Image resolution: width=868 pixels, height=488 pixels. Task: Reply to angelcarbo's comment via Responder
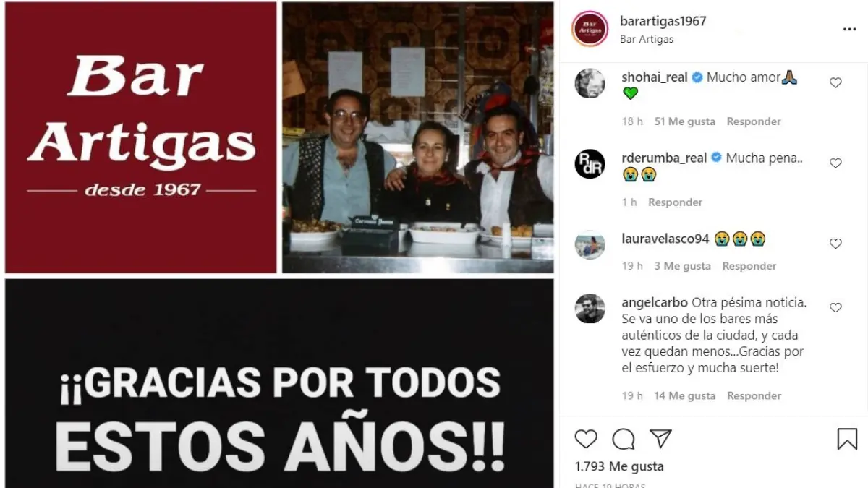pyautogui.click(x=754, y=395)
